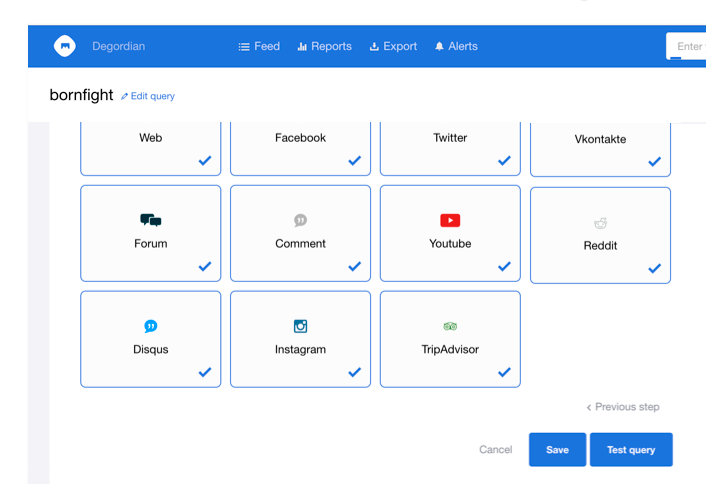Open the Alerts menu

click(x=456, y=46)
